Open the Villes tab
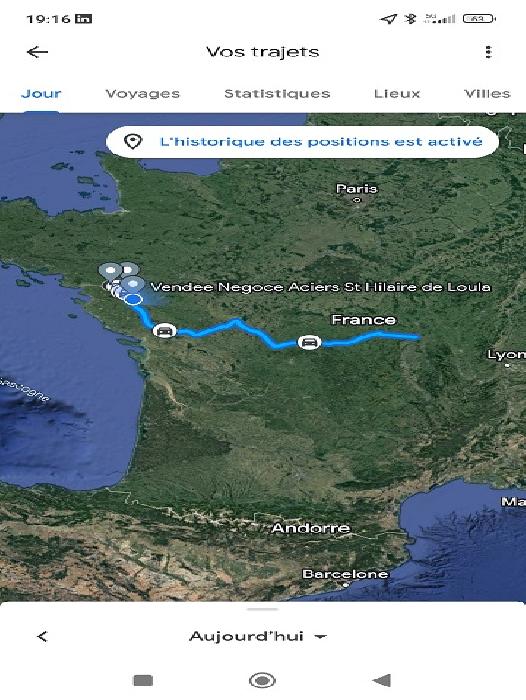Image resolution: width=526 pixels, height=700 pixels. 487,94
